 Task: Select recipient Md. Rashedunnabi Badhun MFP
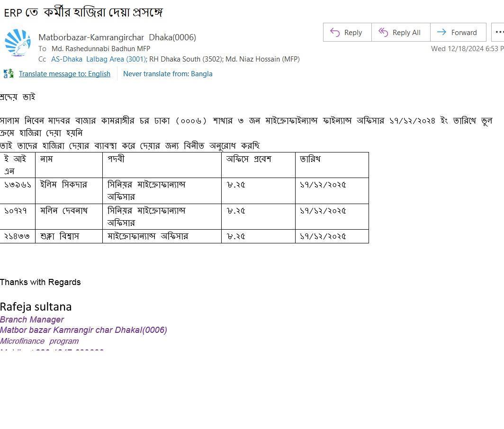tap(101, 48)
